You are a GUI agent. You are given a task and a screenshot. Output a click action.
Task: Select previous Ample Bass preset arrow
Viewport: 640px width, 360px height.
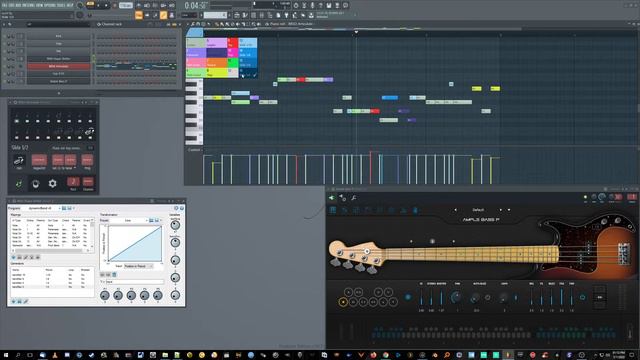(x=456, y=210)
